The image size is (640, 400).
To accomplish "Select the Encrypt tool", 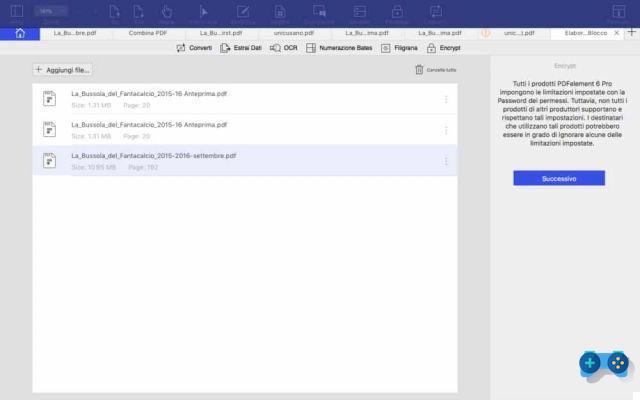I will pos(444,48).
